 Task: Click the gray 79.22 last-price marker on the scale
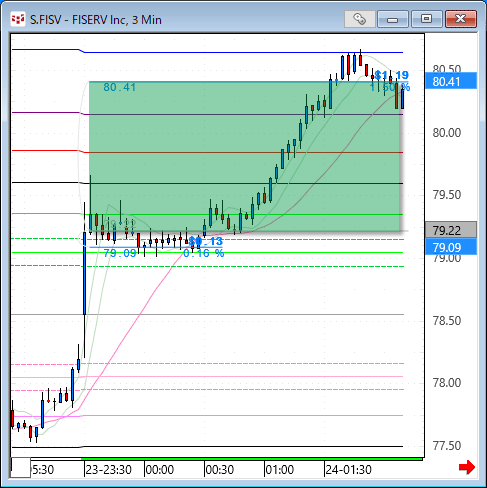(x=451, y=230)
